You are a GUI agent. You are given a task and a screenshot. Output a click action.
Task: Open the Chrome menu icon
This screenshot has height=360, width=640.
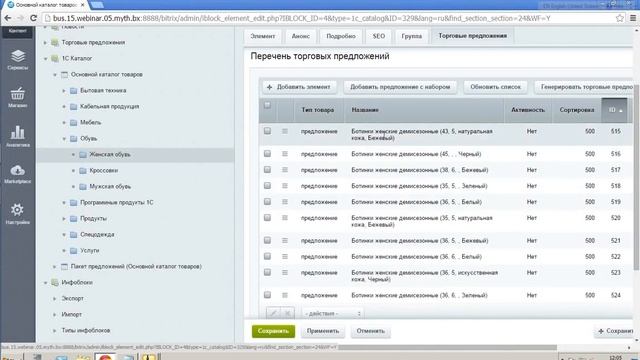pos(633,18)
